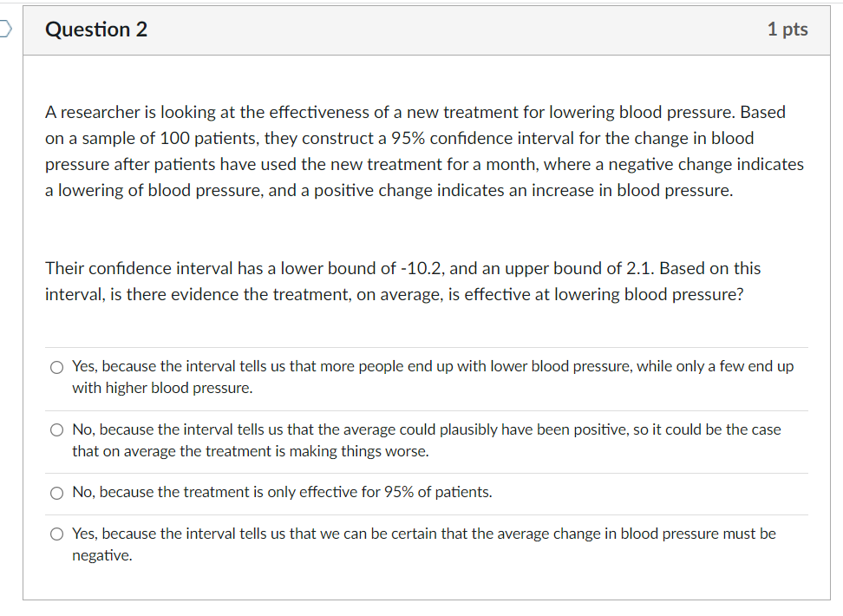Click the words 'with higher blood pressure.' in first answer
The width and height of the screenshot is (843, 616).
[162, 388]
